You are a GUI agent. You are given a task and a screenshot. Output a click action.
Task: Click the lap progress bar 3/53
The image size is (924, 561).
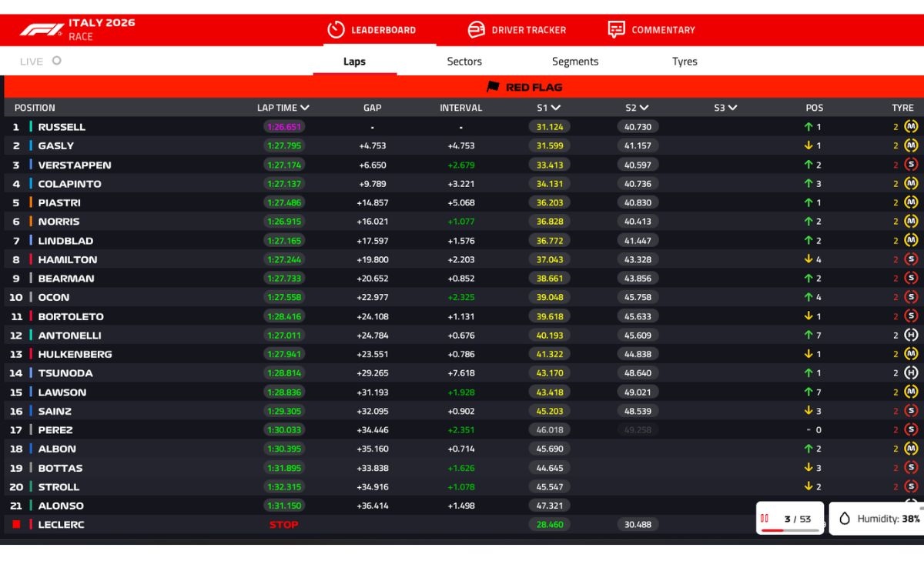pyautogui.click(x=790, y=530)
